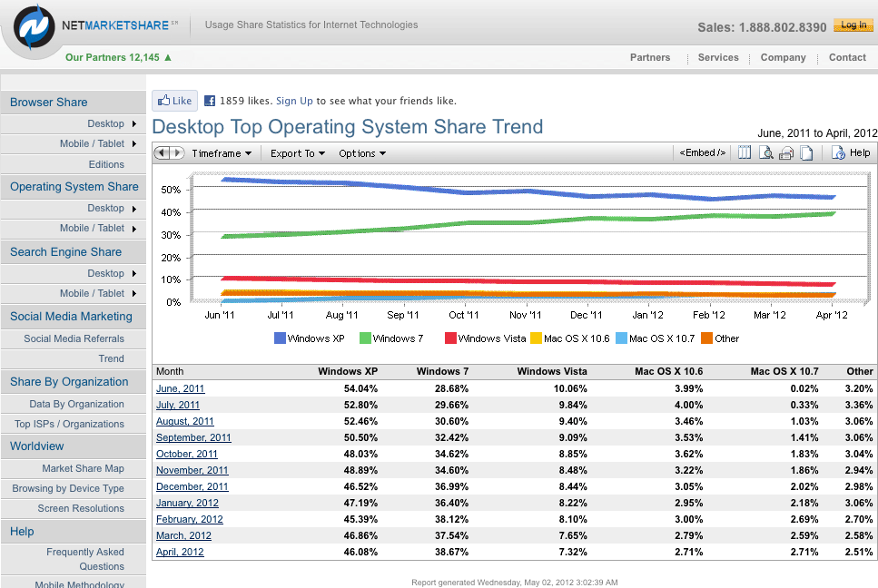This screenshot has height=588, width=878.
Task: Open Trend under Social Media Marketing
Action: pyautogui.click(x=111, y=358)
